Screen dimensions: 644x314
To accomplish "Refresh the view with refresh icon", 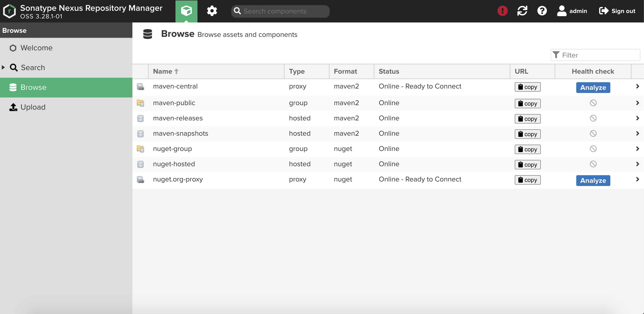I will click(x=522, y=11).
